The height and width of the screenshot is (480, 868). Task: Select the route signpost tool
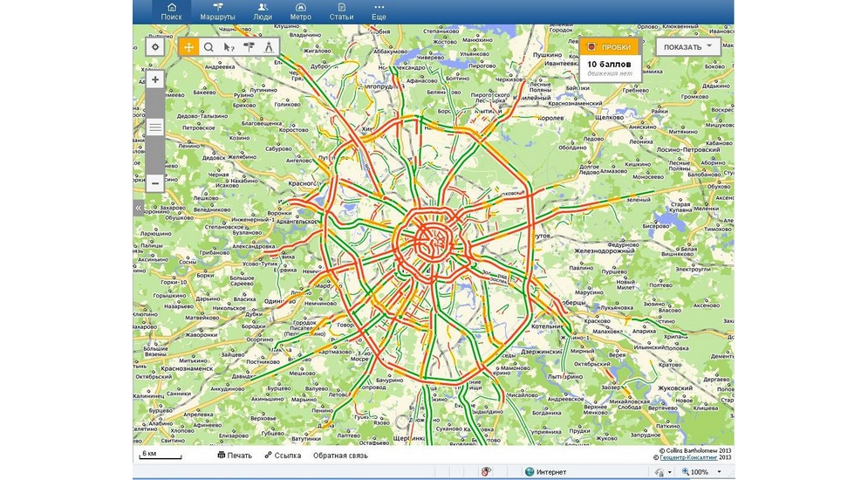point(249,47)
